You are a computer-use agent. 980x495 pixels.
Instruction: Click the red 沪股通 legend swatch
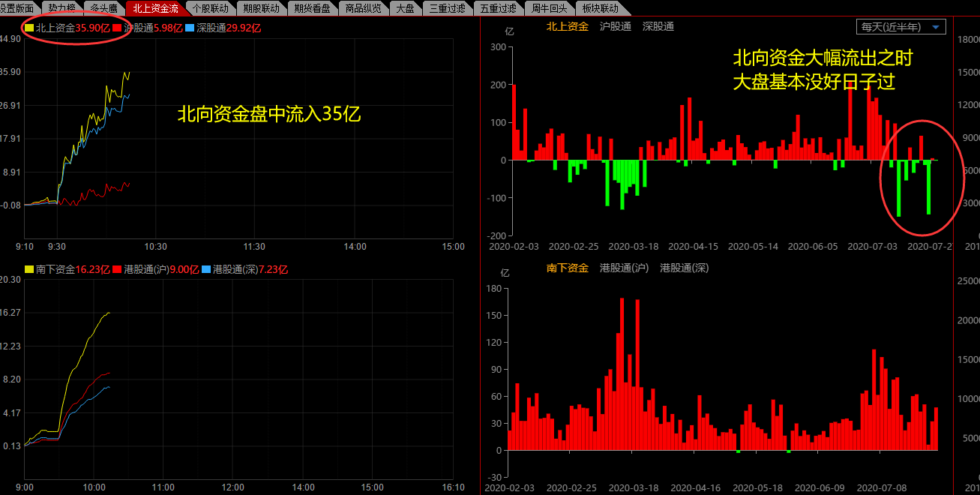tap(116, 28)
